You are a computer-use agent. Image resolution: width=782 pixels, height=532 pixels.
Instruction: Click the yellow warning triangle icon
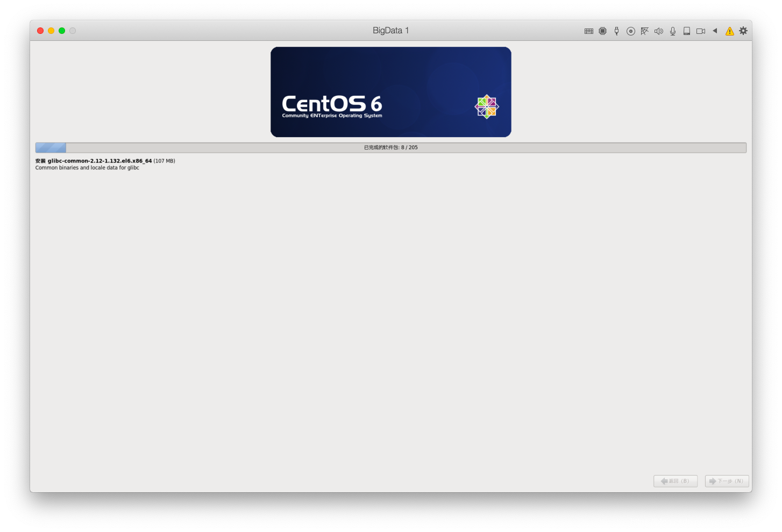point(730,31)
